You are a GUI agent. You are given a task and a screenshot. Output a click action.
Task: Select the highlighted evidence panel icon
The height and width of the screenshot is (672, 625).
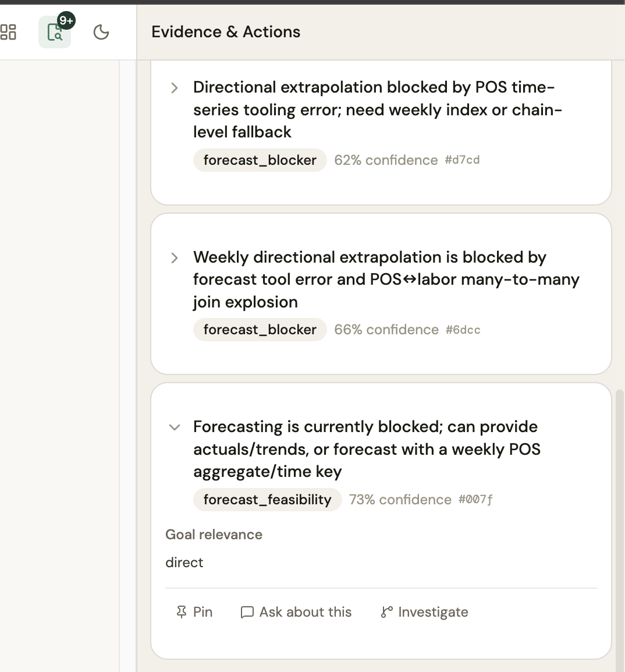pos(54,33)
